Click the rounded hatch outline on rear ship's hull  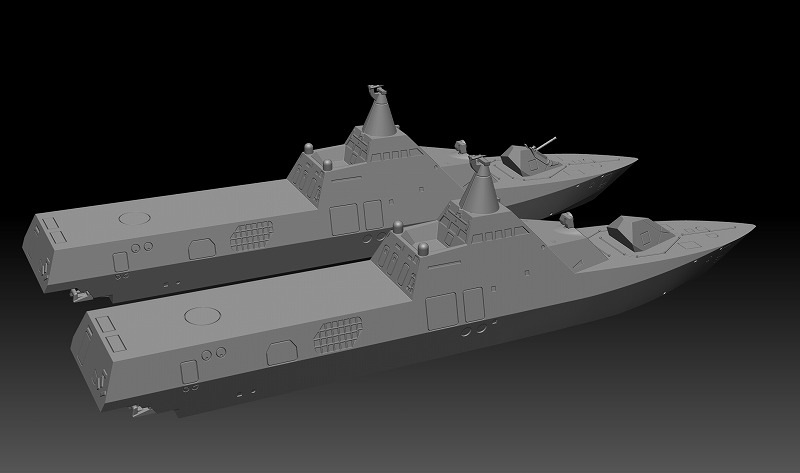(x=202, y=249)
